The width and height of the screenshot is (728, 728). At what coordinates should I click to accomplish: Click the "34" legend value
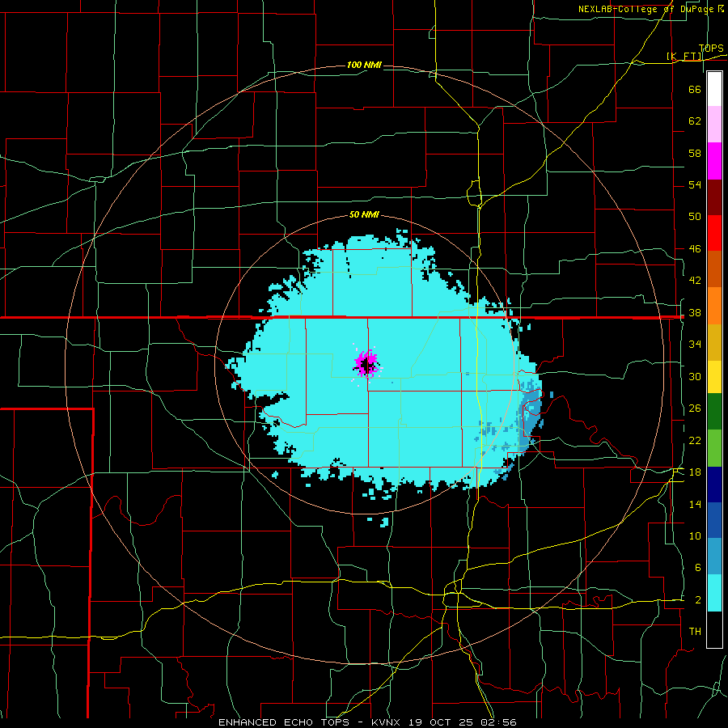pos(695,345)
